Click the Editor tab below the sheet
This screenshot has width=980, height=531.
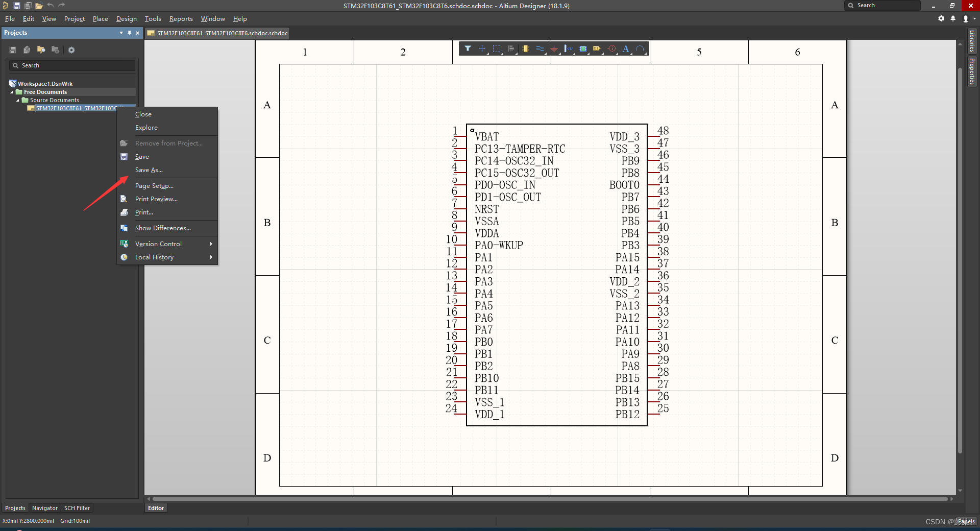click(156, 508)
